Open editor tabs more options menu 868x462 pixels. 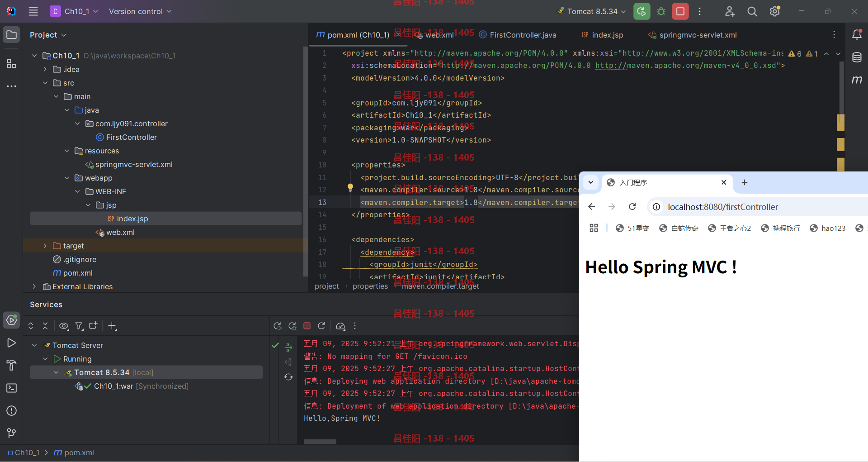tap(834, 35)
